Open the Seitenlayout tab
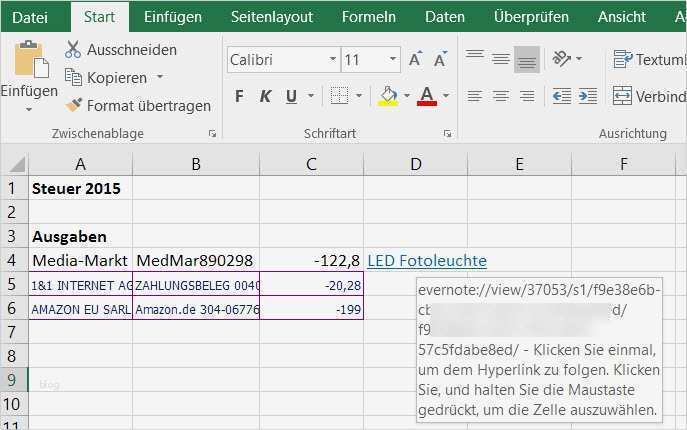The width and height of the screenshot is (687, 430). click(x=272, y=17)
